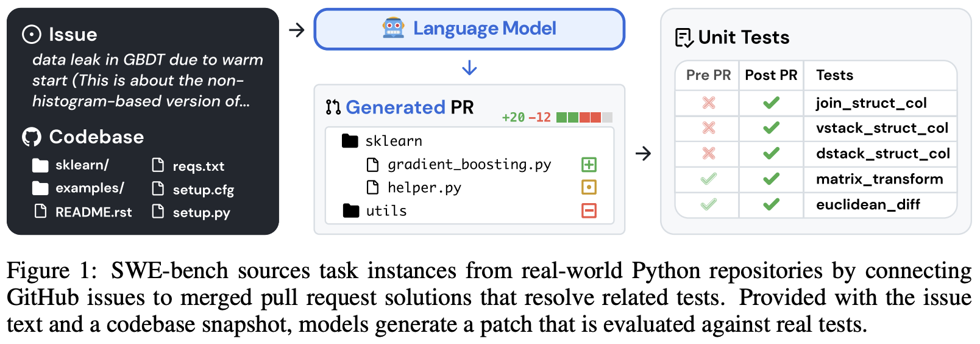
Task: Click Pre PR faded checkmark for matrix_transform
Action: [708, 179]
